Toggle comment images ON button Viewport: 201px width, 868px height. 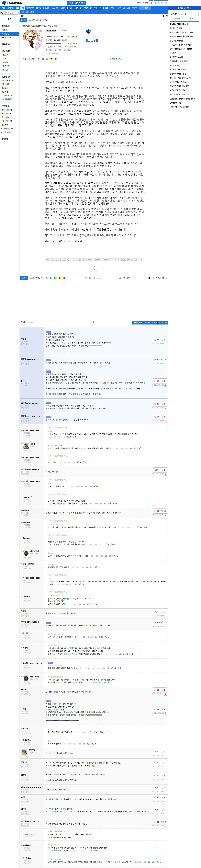coord(154,322)
